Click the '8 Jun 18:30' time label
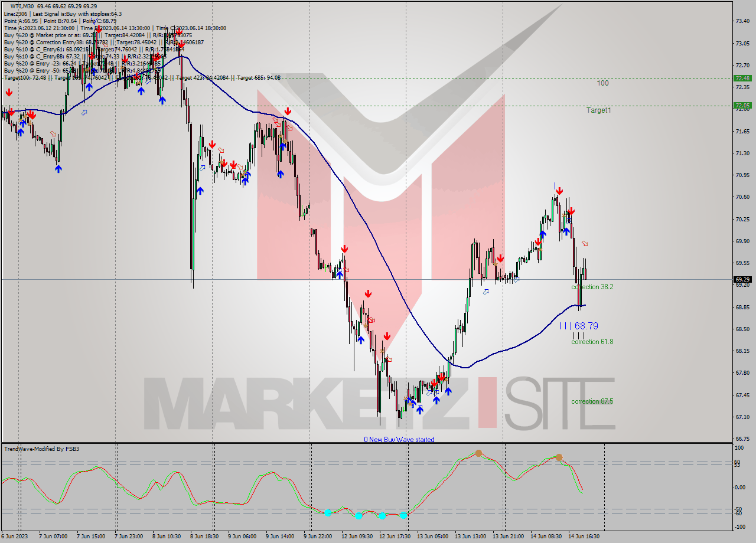Image resolution: width=756 pixels, height=543 pixels. (204, 537)
